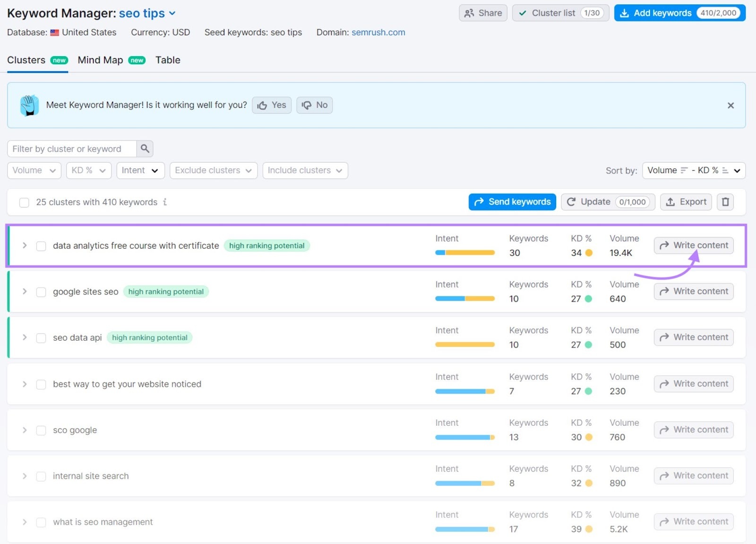Switch to the Table tab
The image size is (756, 544).
167,60
